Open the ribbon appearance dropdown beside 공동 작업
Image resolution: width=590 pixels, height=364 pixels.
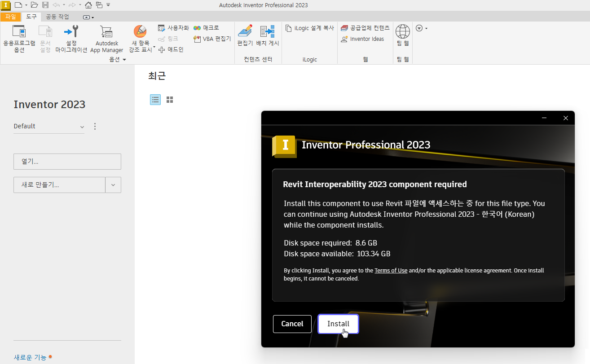(88, 17)
